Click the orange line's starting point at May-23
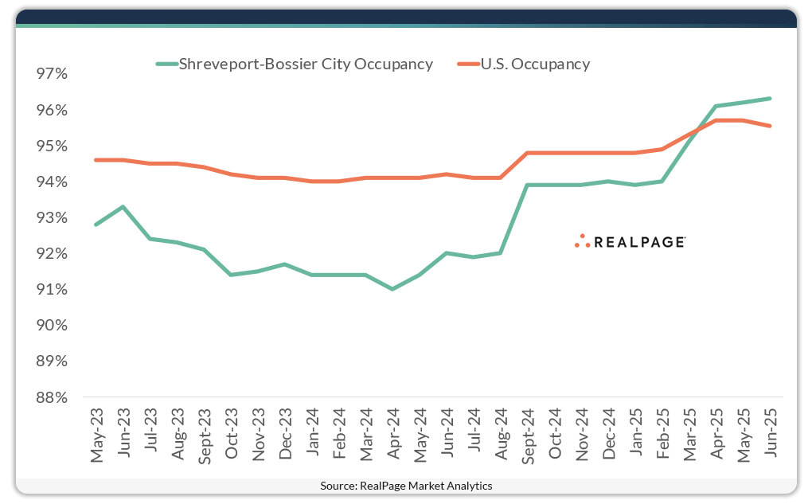812x504 pixels. pyautogui.click(x=96, y=160)
